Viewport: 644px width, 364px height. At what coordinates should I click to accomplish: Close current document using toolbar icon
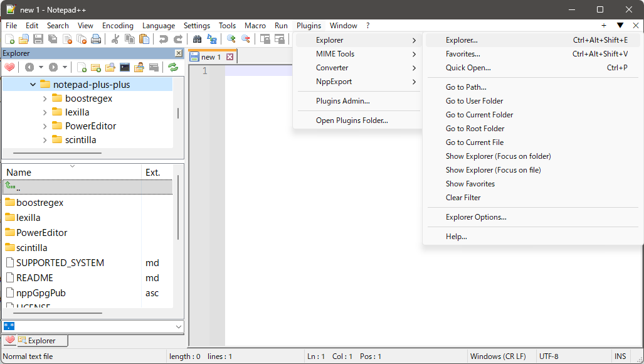pos(67,39)
